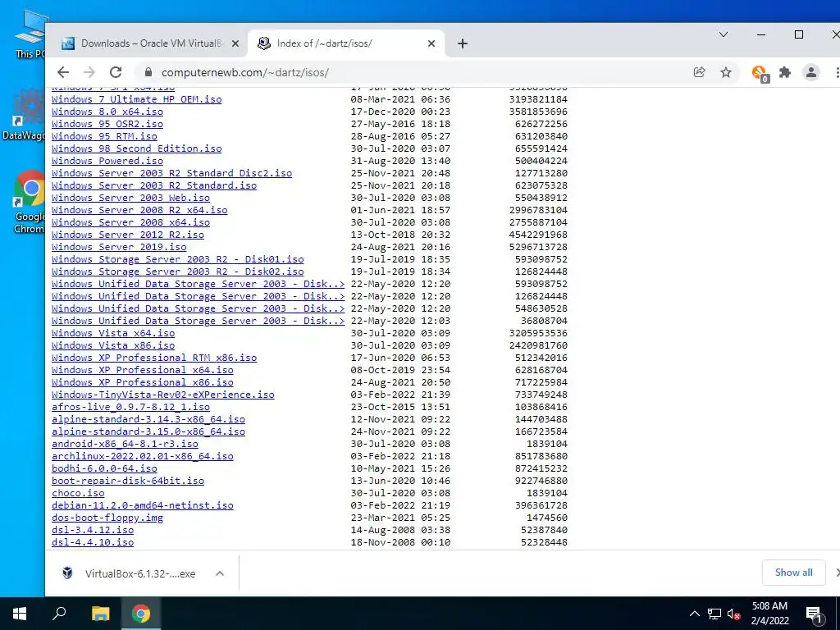840x630 pixels.
Task: Open the network status tray icon
Action: pyautogui.click(x=714, y=614)
